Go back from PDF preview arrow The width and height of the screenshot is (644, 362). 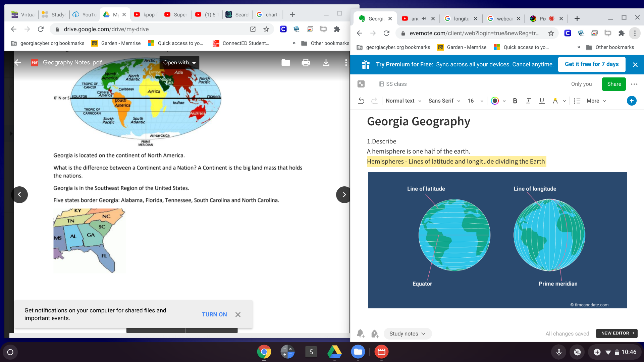pos(18,62)
